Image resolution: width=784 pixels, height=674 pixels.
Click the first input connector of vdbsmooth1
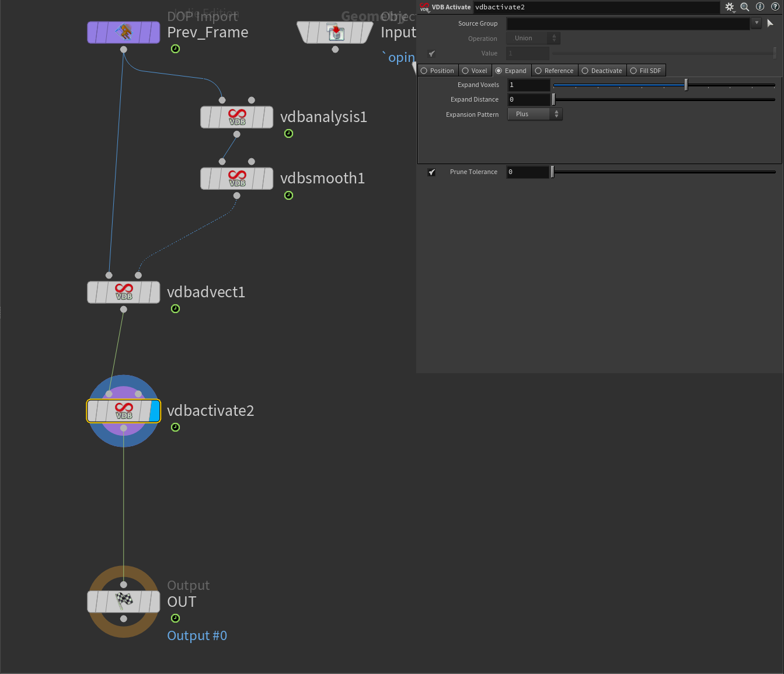222,162
